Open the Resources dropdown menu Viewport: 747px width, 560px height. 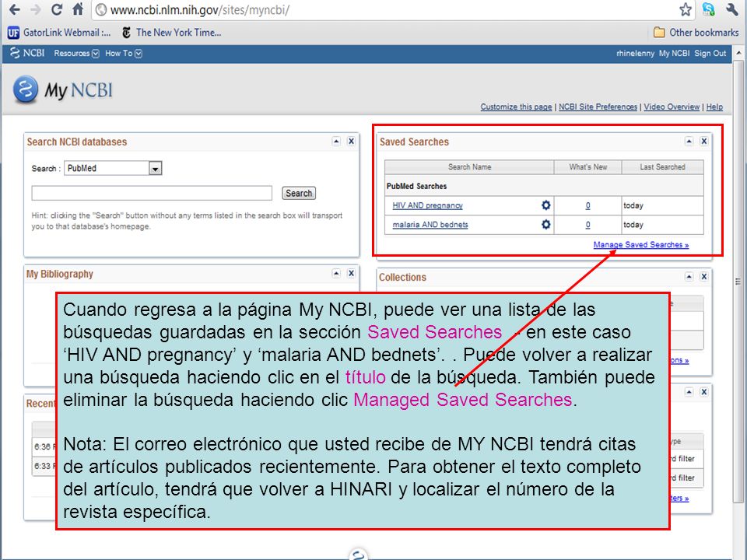click(76, 54)
